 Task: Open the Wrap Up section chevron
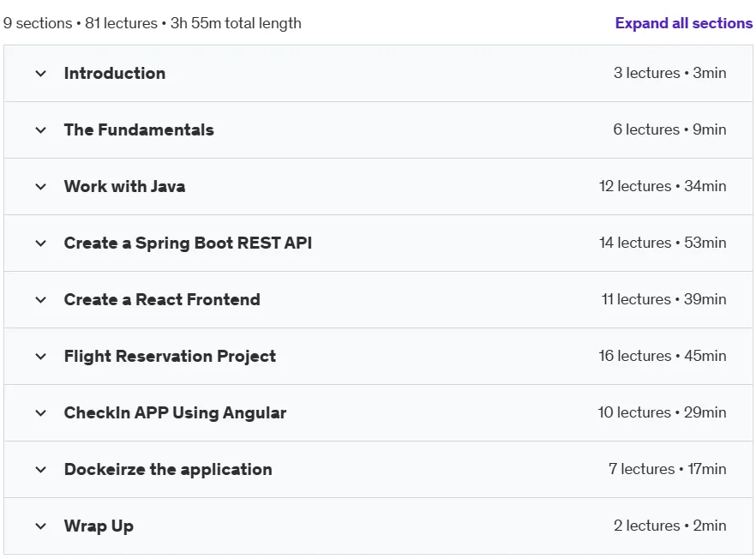41,526
